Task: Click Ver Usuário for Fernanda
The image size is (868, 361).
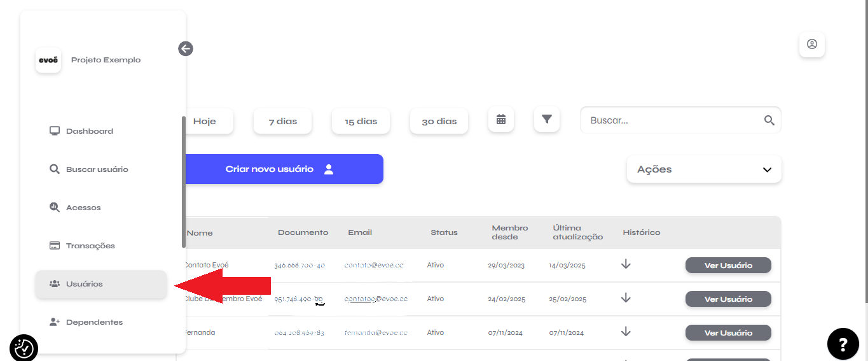Action: 728,333
